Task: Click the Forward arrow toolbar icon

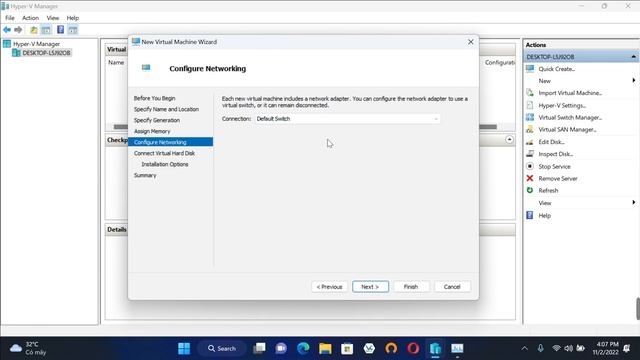Action: [x=18, y=30]
